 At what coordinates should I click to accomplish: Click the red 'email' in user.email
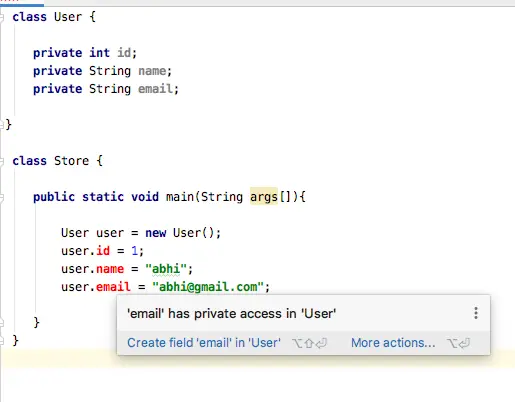(x=113, y=287)
